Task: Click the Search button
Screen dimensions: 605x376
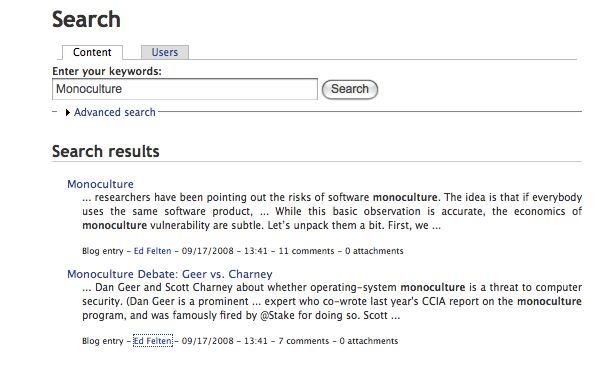Action: [350, 89]
